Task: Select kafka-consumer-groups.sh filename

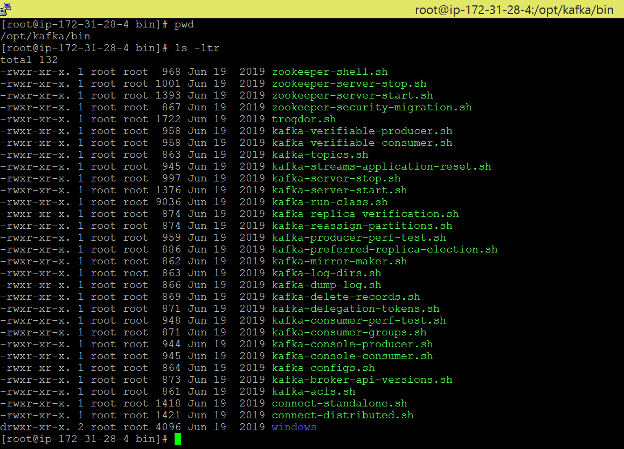Action: (x=349, y=332)
